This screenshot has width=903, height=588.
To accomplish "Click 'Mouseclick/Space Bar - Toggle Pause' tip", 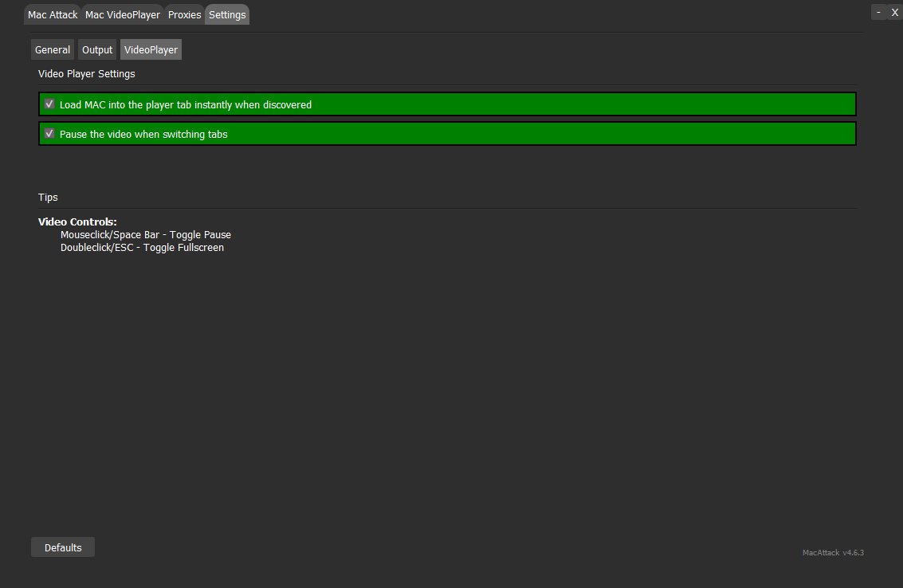I will tap(146, 234).
